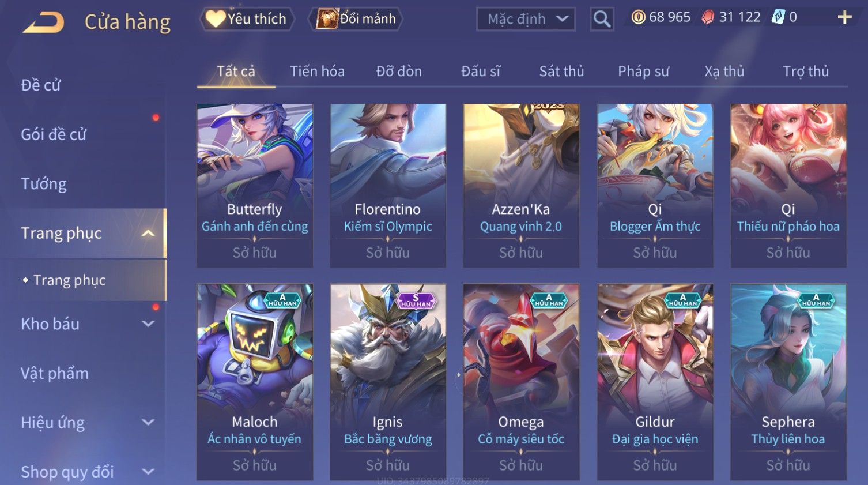Open the Mặc định sort dropdown
Image resolution: width=868 pixels, height=485 pixels.
pyautogui.click(x=526, y=19)
